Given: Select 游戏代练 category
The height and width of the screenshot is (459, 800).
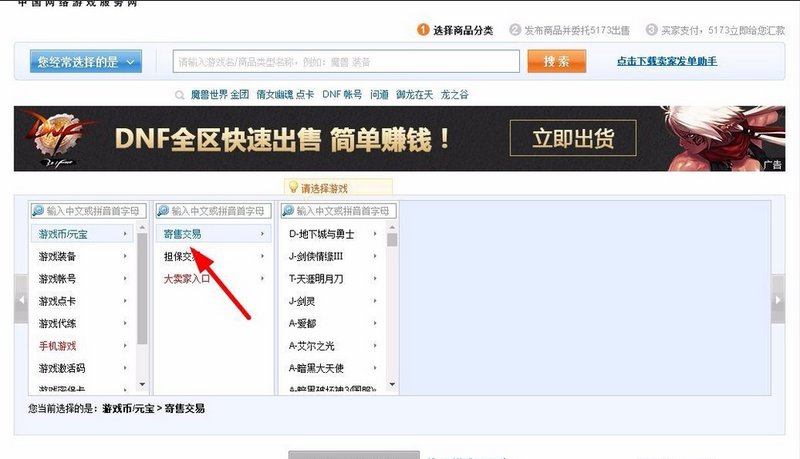Looking at the screenshot, I should (x=82, y=324).
